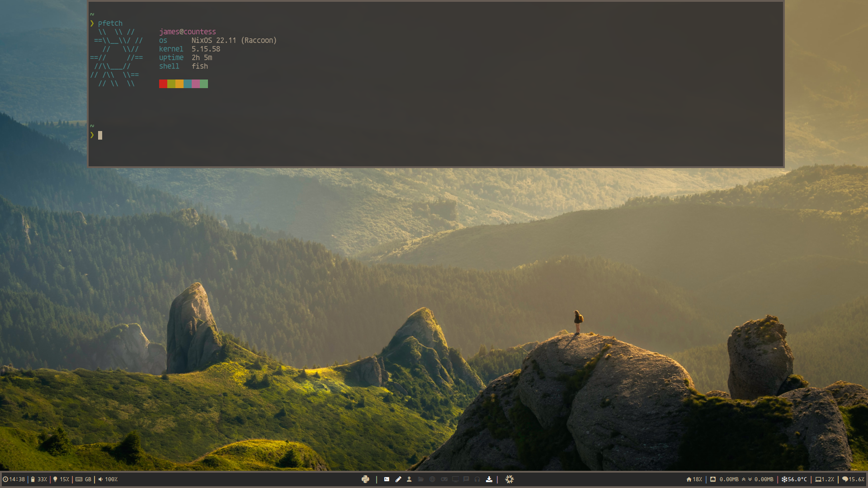
Task: Click the red color block in pfetch
Action: tap(163, 84)
